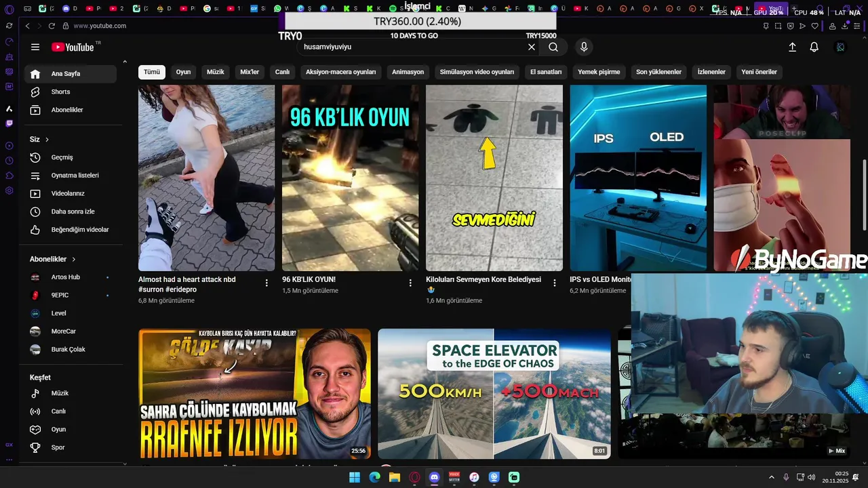This screenshot has width=868, height=488.
Task: Open Artos Hub channel
Action: click(71, 277)
